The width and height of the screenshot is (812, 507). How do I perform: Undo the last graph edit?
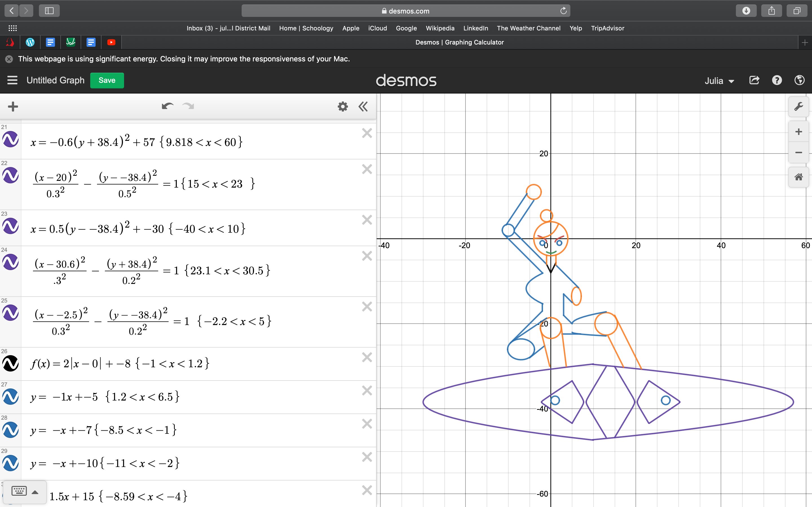tap(167, 106)
